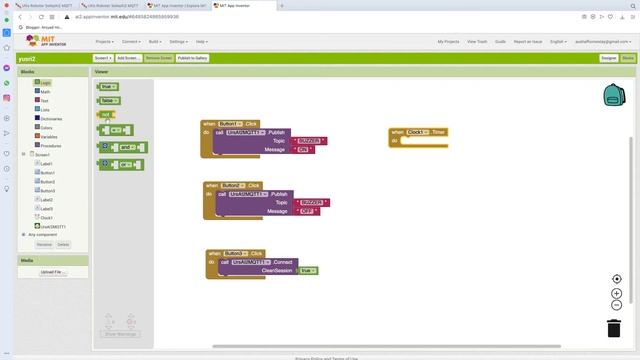Zoom in the blocks workspace

tap(616, 293)
